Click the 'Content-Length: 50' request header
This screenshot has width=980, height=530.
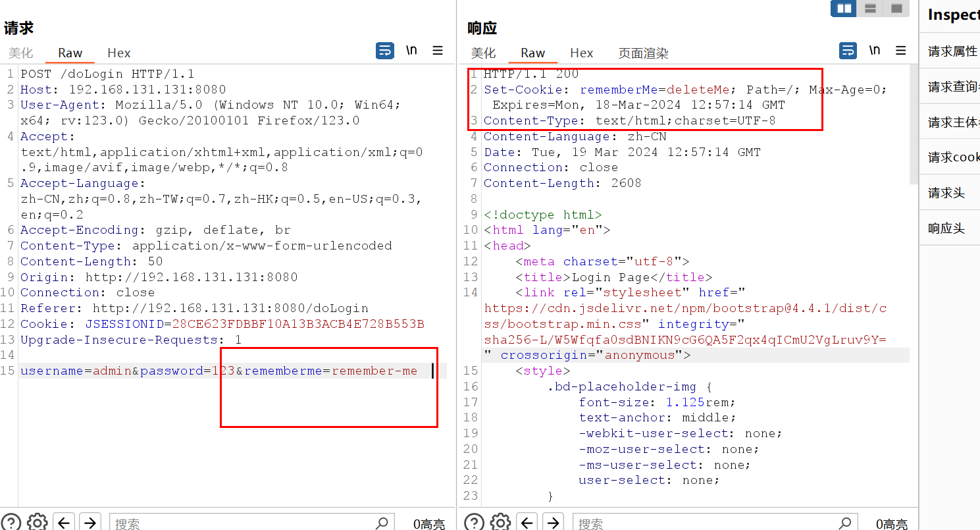click(91, 261)
